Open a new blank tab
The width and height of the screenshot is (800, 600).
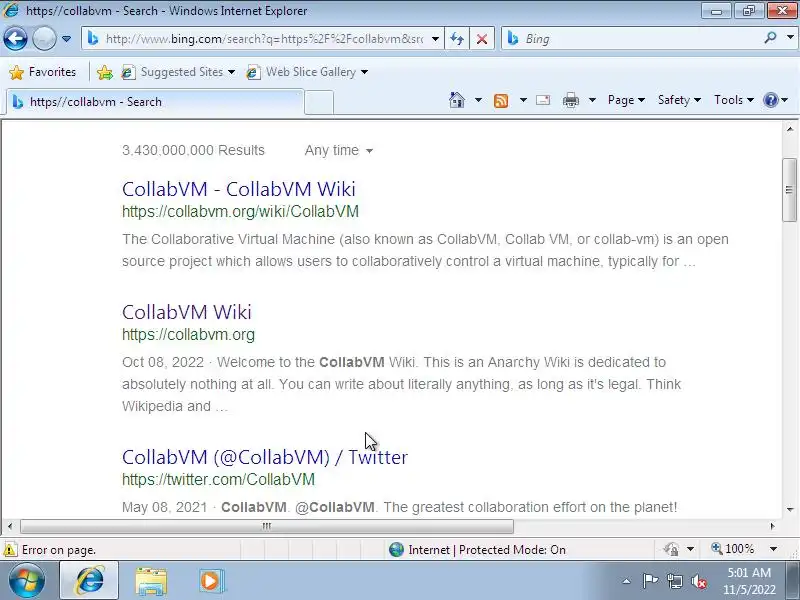coord(319,102)
